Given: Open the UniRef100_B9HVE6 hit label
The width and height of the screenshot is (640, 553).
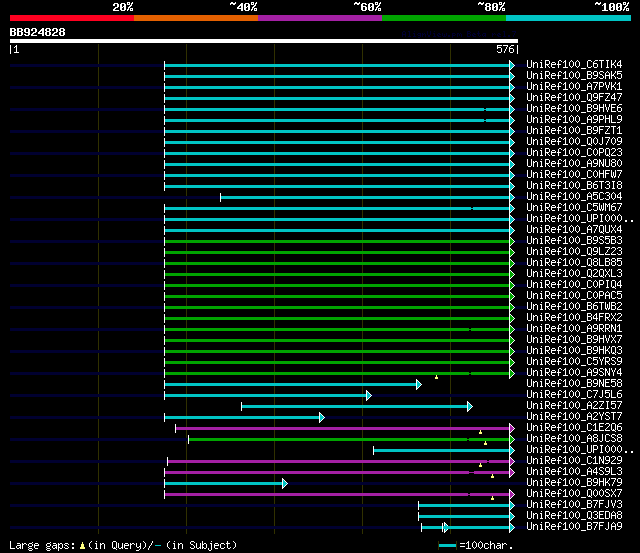Looking at the screenshot, I should click(574, 109).
